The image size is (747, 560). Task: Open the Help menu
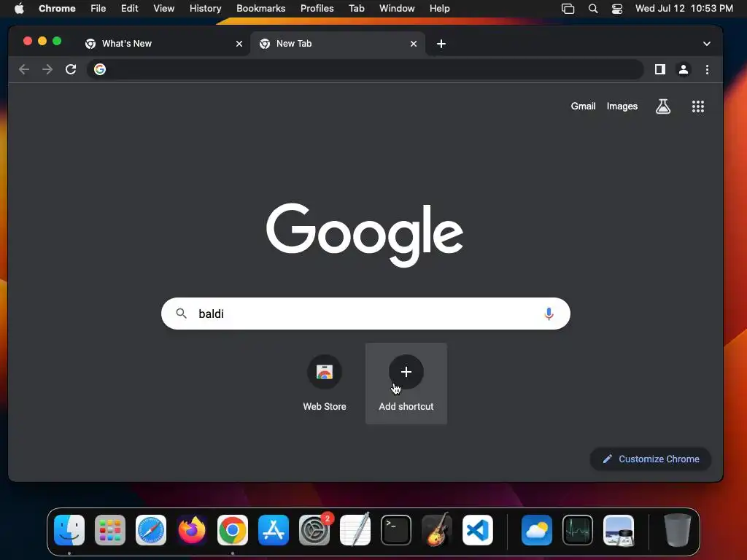pyautogui.click(x=439, y=9)
